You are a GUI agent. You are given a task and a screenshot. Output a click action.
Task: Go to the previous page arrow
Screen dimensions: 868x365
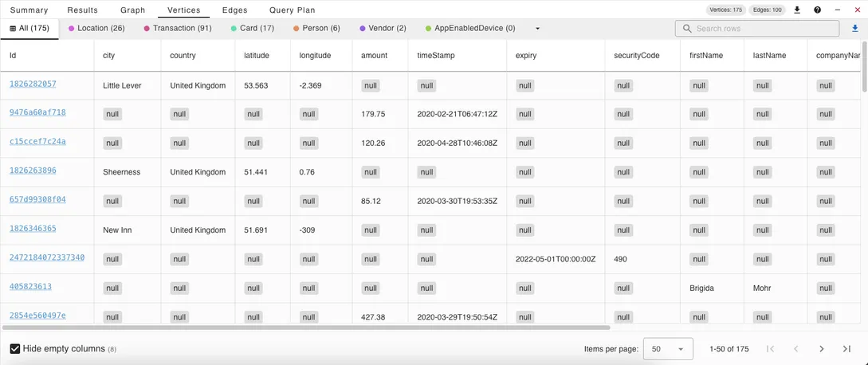tap(796, 349)
